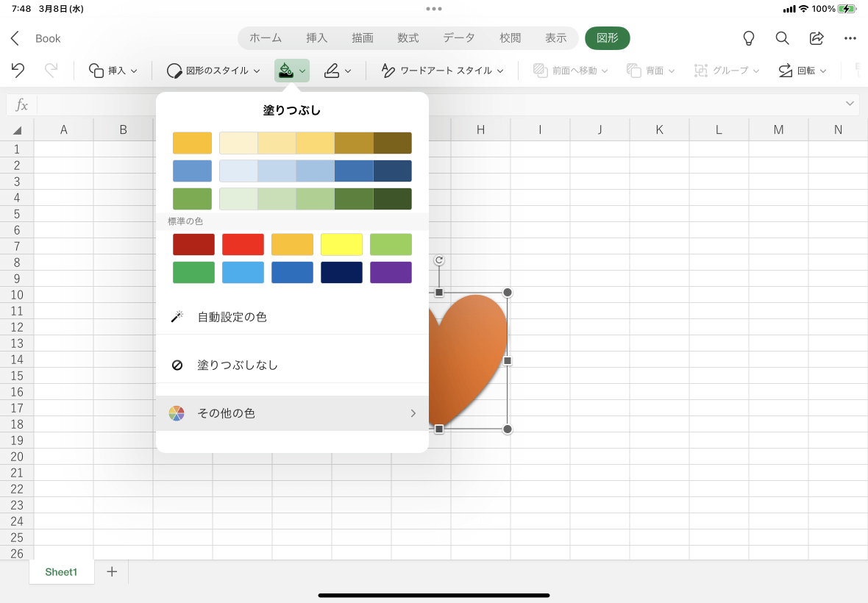The image size is (868, 603).
Task: Tap the lightbulb tell-me icon
Action: [x=748, y=38]
